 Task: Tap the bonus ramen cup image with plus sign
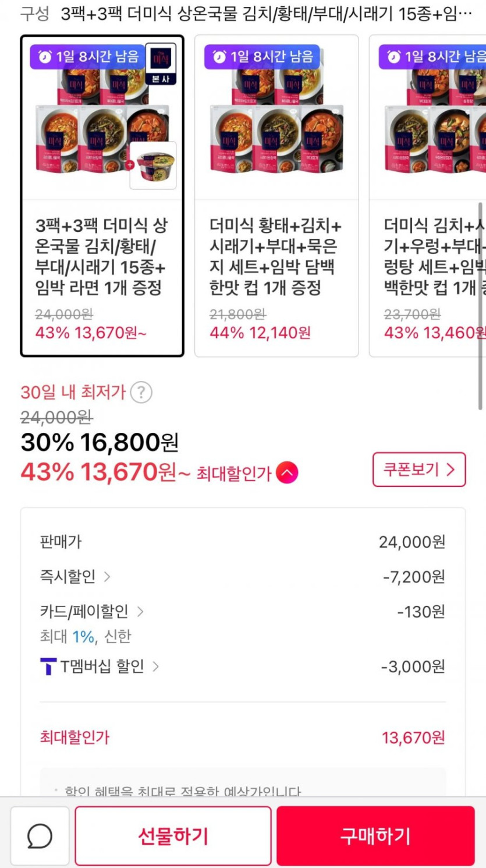[x=153, y=165]
